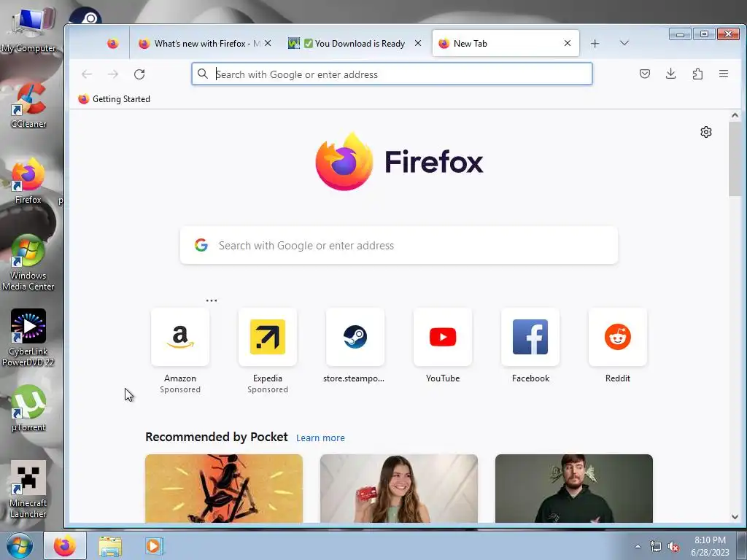Close the What's new with Firefox tab
Image resolution: width=747 pixels, height=560 pixels.
(268, 43)
